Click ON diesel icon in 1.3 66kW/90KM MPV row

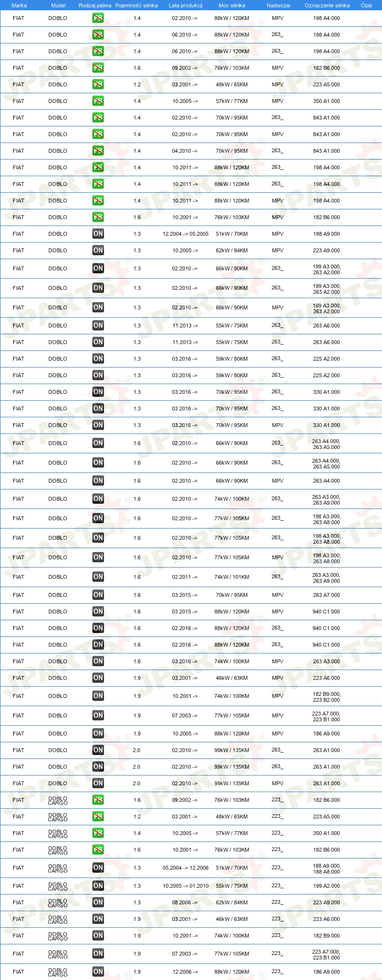[98, 307]
